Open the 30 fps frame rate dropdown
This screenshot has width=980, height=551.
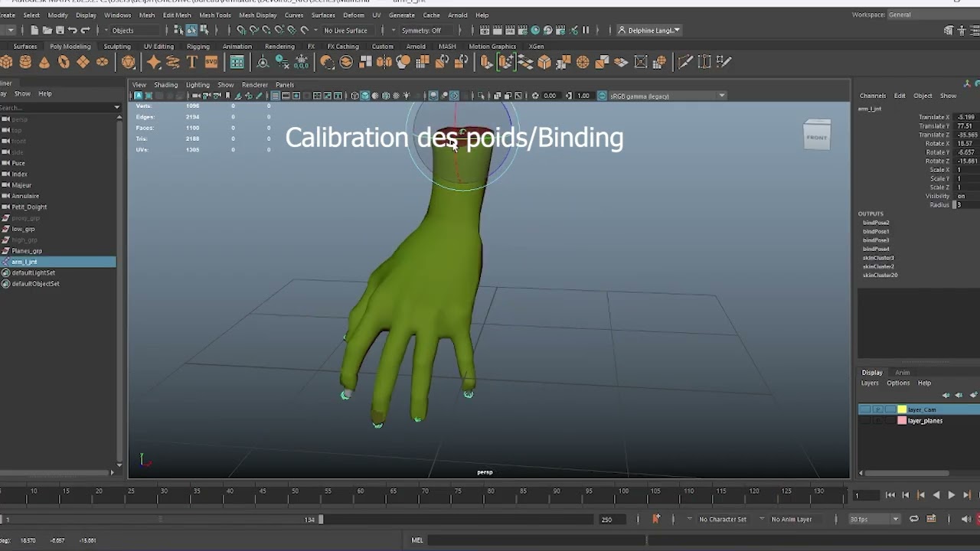click(874, 519)
